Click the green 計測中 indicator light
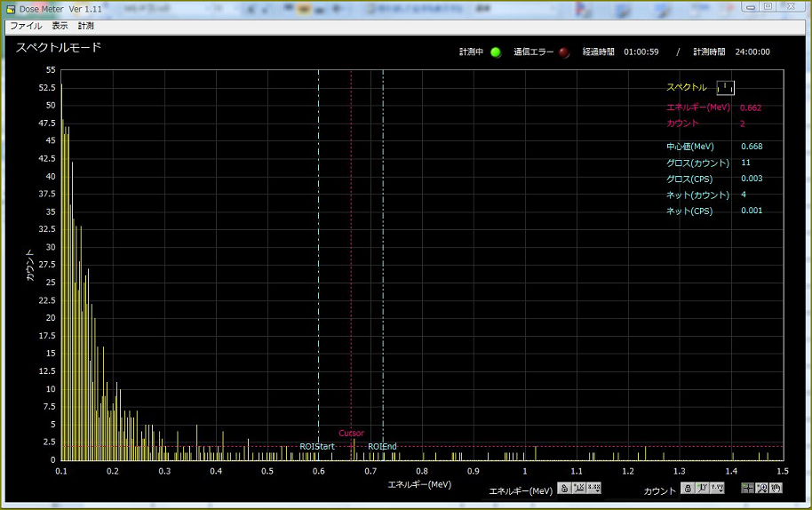Image resolution: width=812 pixels, height=510 pixels. point(496,52)
